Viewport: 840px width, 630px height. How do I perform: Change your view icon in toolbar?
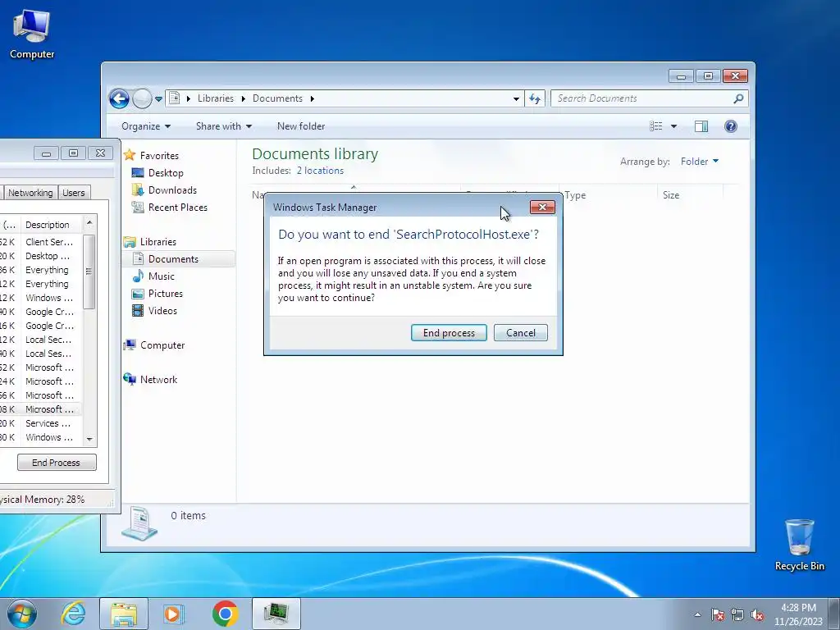(x=655, y=126)
